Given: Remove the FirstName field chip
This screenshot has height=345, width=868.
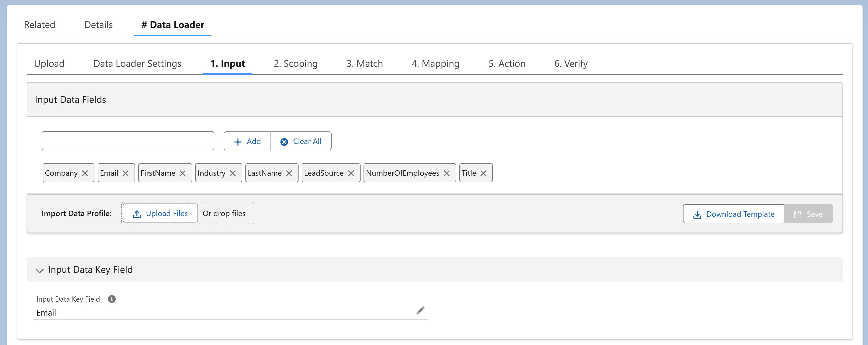Looking at the screenshot, I should 183,173.
